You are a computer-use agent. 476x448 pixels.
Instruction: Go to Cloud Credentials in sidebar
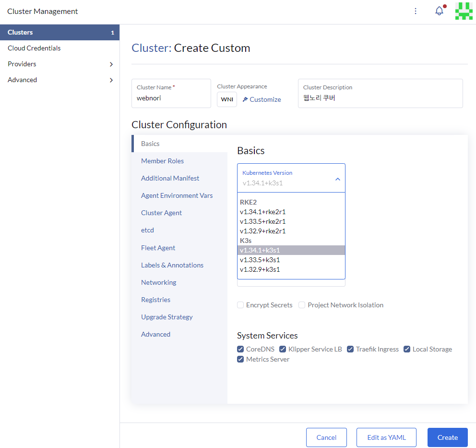[x=34, y=48]
